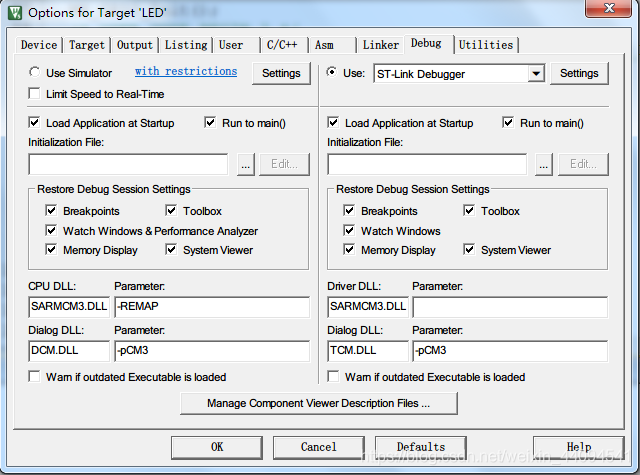640x475 pixels.
Task: Click the Cancel button
Action: click(x=319, y=448)
